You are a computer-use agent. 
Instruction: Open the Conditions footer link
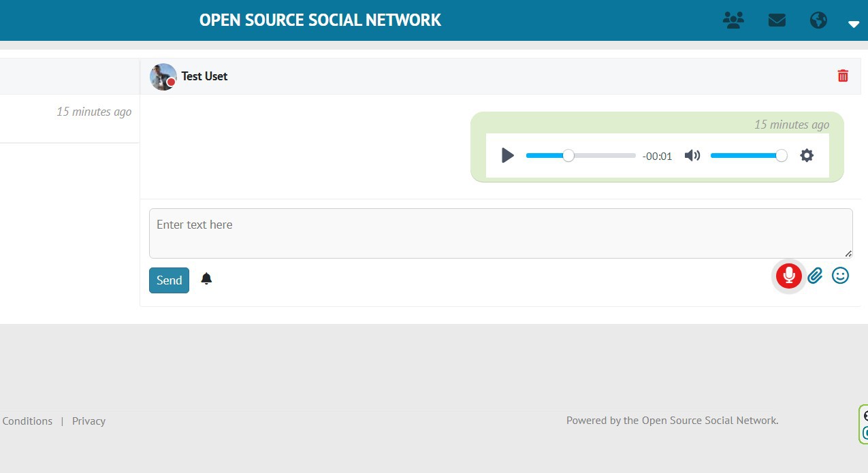[27, 421]
